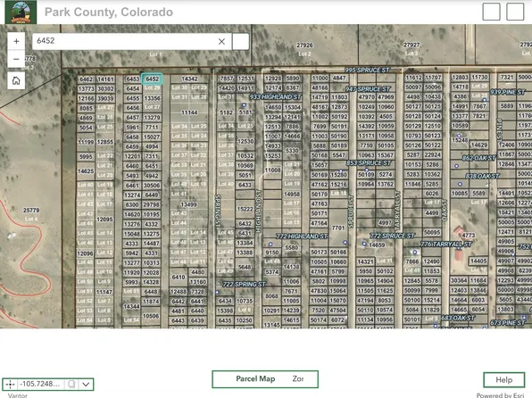Click the search submit button beside search box

click(x=240, y=41)
